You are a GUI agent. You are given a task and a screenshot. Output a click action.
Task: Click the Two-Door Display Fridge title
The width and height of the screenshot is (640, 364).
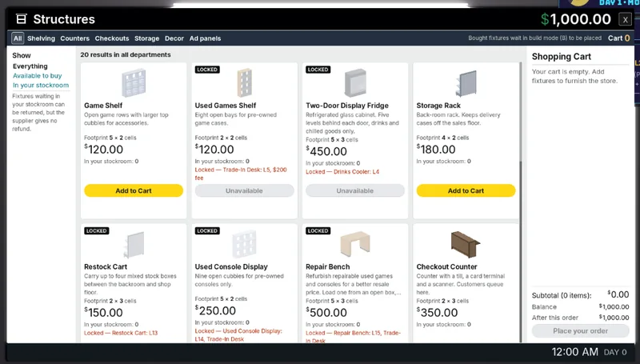tap(347, 106)
